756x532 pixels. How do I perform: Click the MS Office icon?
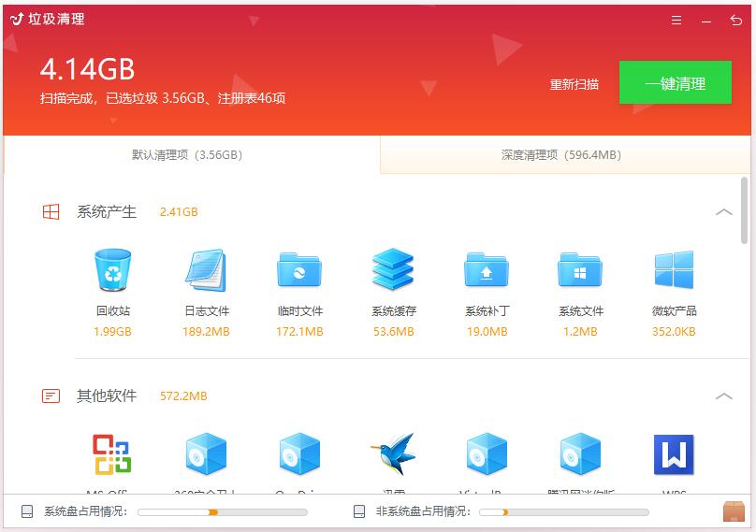[x=112, y=454]
